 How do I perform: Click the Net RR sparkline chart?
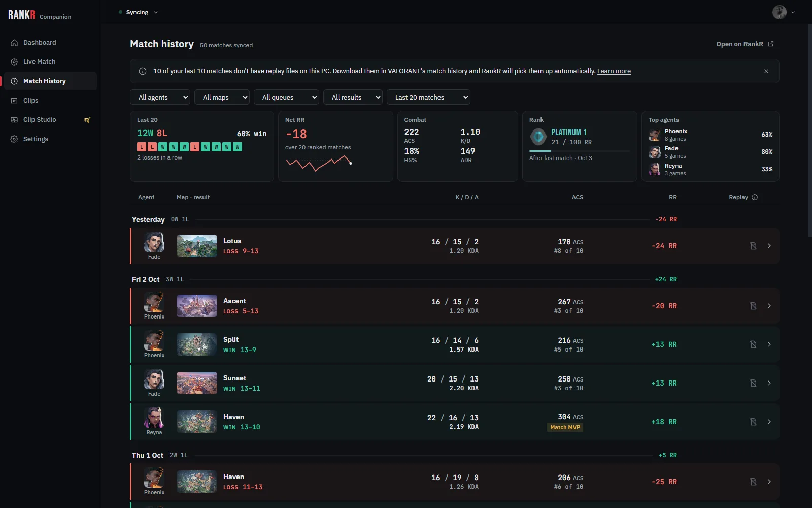[x=319, y=163]
